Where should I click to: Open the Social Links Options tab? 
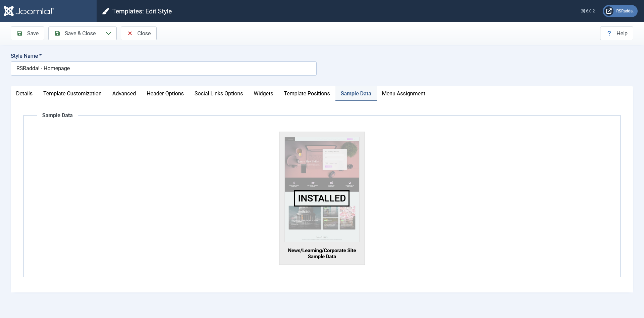(218, 93)
